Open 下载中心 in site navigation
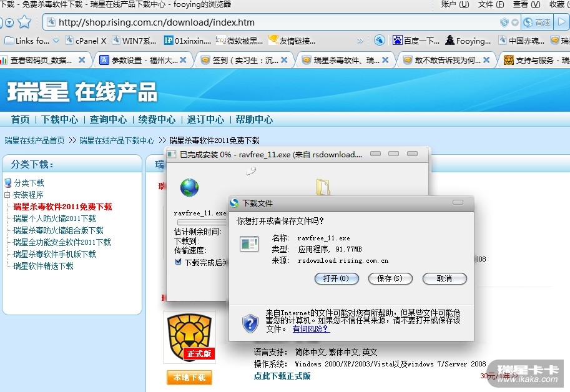 point(59,119)
